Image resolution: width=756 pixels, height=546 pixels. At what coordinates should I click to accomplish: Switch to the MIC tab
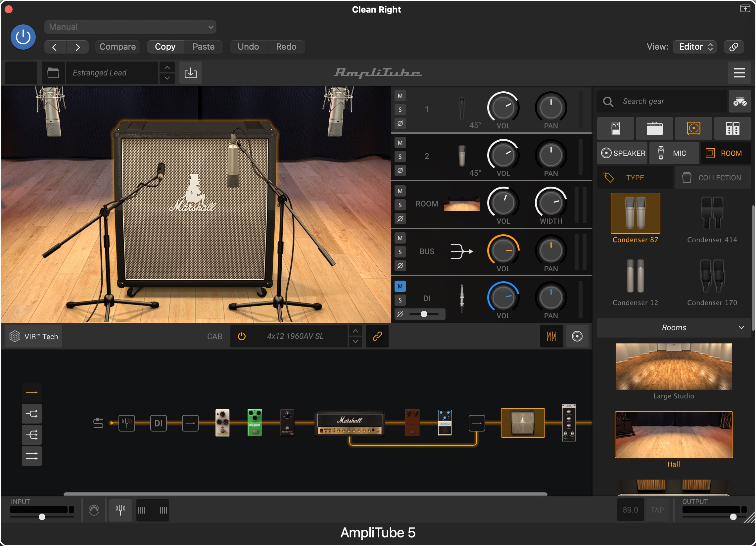(674, 153)
